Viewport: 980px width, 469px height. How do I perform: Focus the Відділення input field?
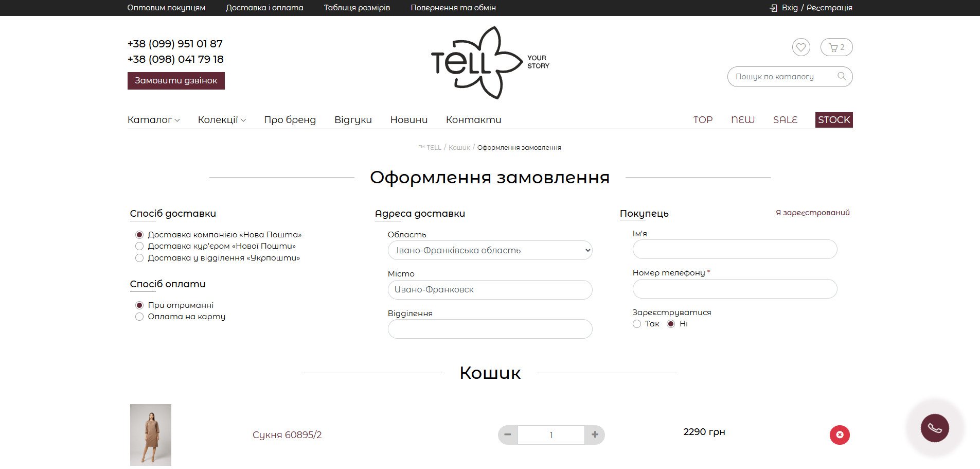tap(490, 329)
